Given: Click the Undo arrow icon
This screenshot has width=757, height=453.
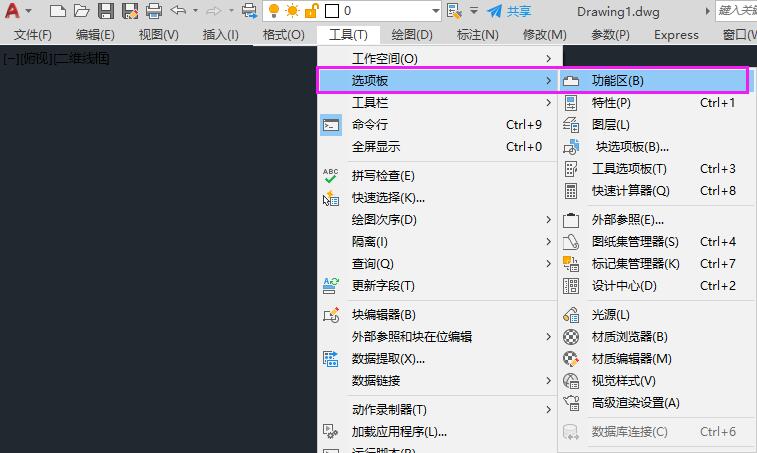Looking at the screenshot, I should click(x=178, y=10).
